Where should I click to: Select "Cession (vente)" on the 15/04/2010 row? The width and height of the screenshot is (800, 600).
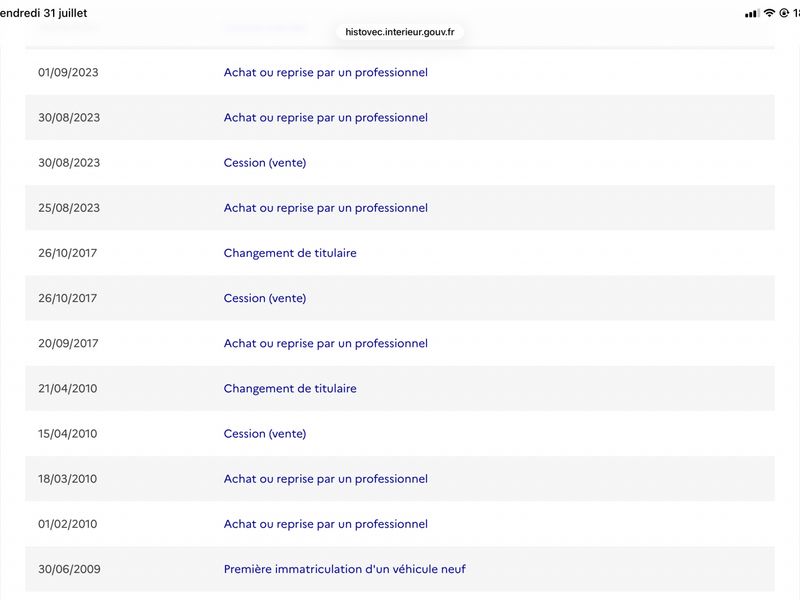coord(265,434)
